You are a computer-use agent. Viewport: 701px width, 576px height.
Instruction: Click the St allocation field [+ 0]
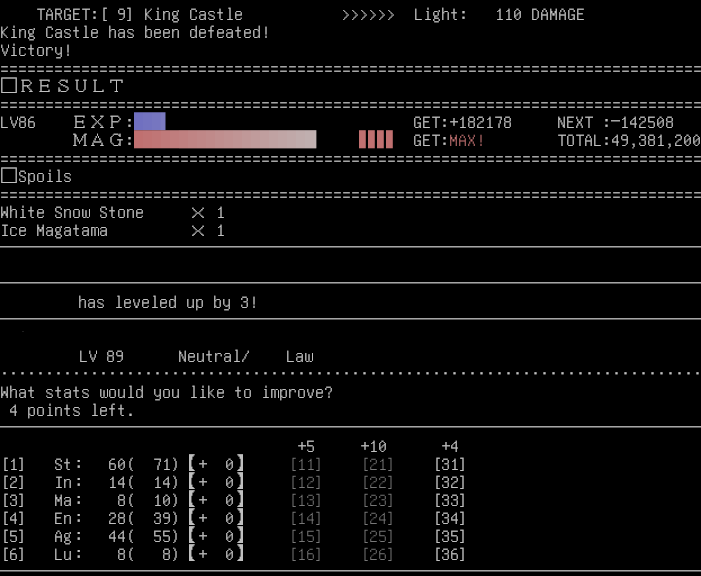[216, 464]
